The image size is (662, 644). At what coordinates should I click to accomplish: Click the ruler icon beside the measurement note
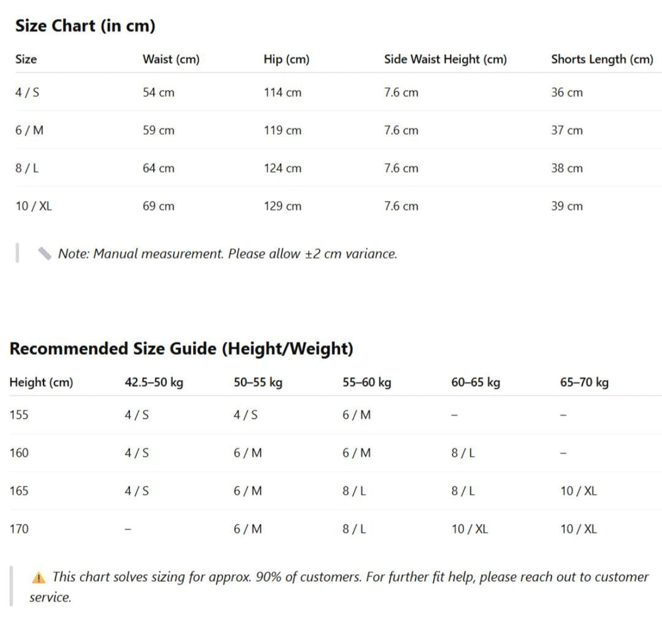pos(45,254)
